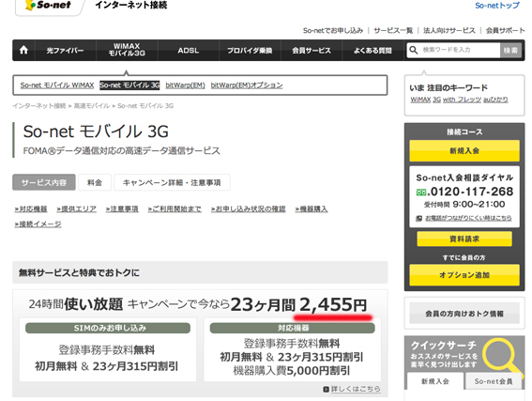This screenshot has height=401, width=532.
Task: Click 高速モバイル breadcrumb
Action: [92, 106]
